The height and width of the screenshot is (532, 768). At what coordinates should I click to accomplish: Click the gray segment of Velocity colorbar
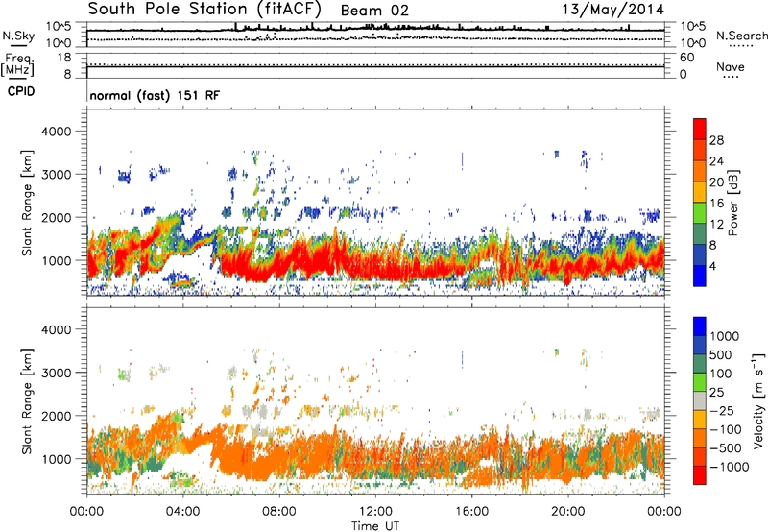coord(700,400)
